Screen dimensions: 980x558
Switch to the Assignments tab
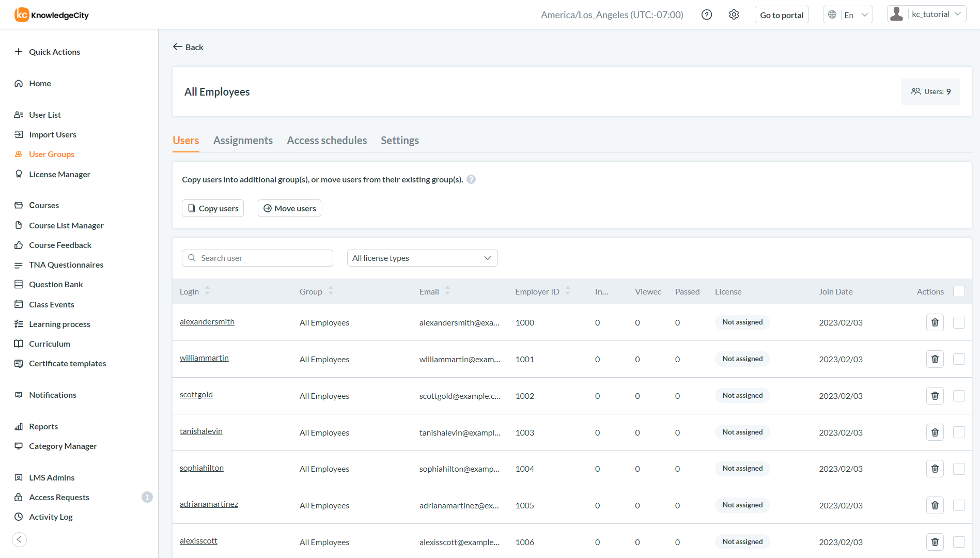(x=243, y=141)
